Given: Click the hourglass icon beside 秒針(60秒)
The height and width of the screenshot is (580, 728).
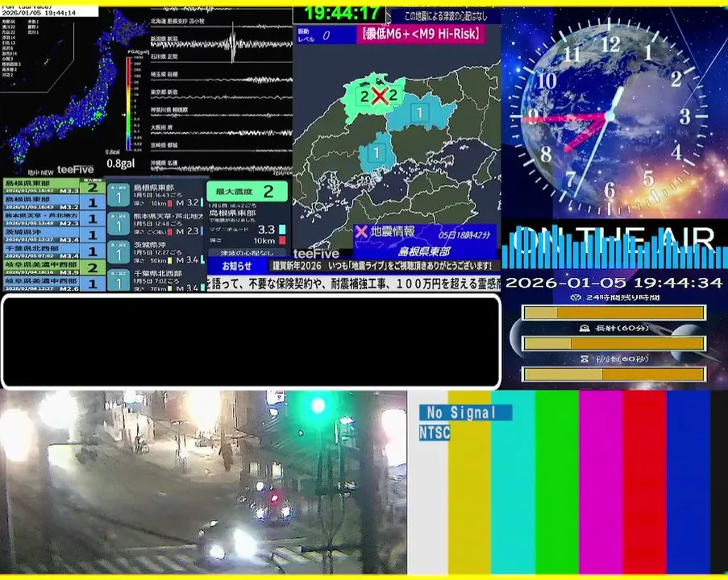Looking at the screenshot, I should (584, 358).
